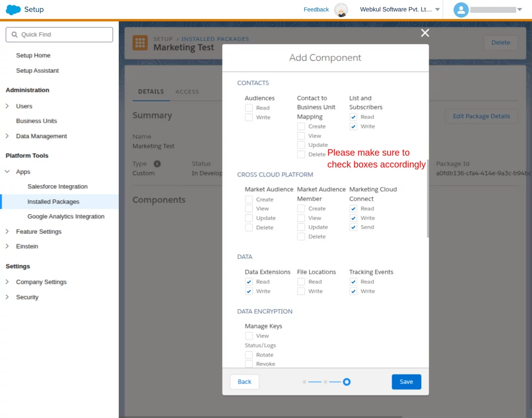Click the Type info icon in Summary

(157, 164)
